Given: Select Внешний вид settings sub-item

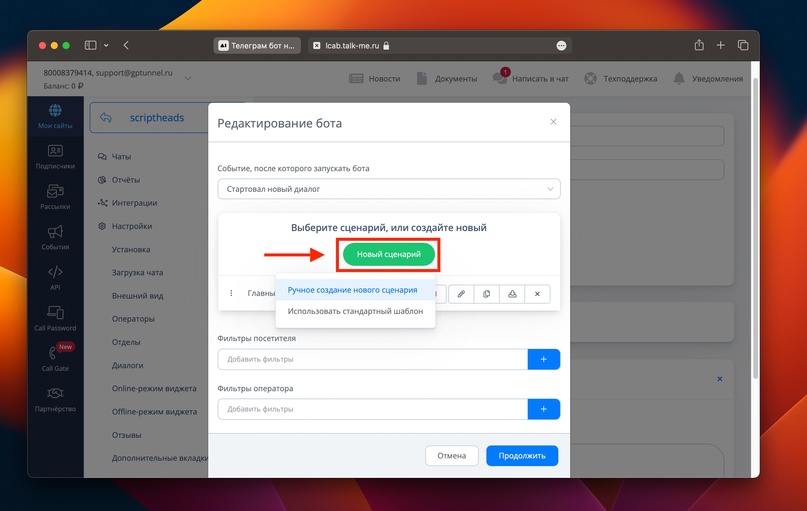Looking at the screenshot, I should click(137, 295).
